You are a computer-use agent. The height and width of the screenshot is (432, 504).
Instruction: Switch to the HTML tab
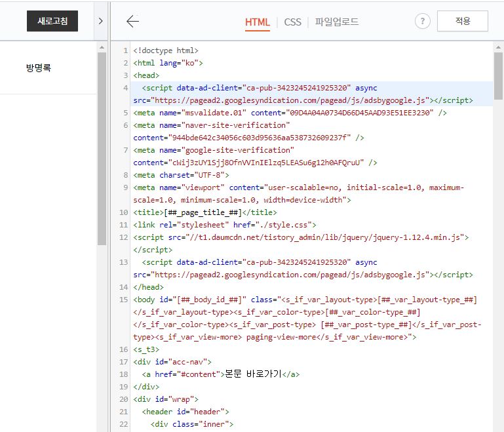click(x=257, y=22)
